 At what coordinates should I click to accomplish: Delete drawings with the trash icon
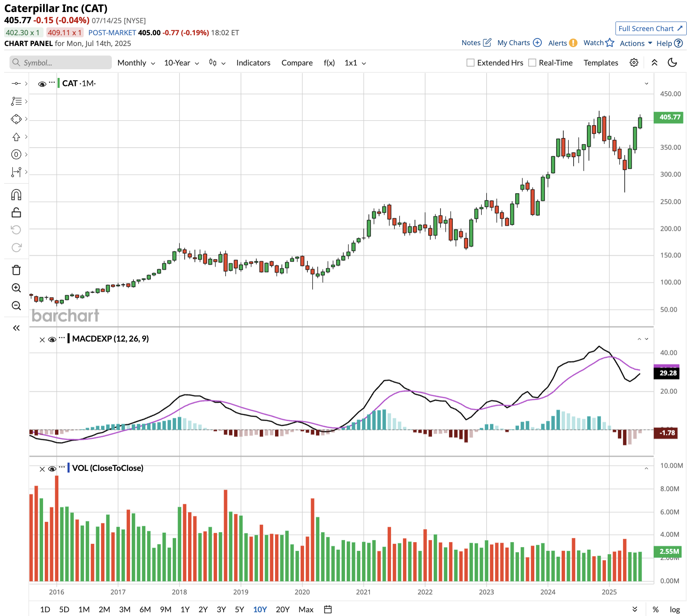[16, 270]
